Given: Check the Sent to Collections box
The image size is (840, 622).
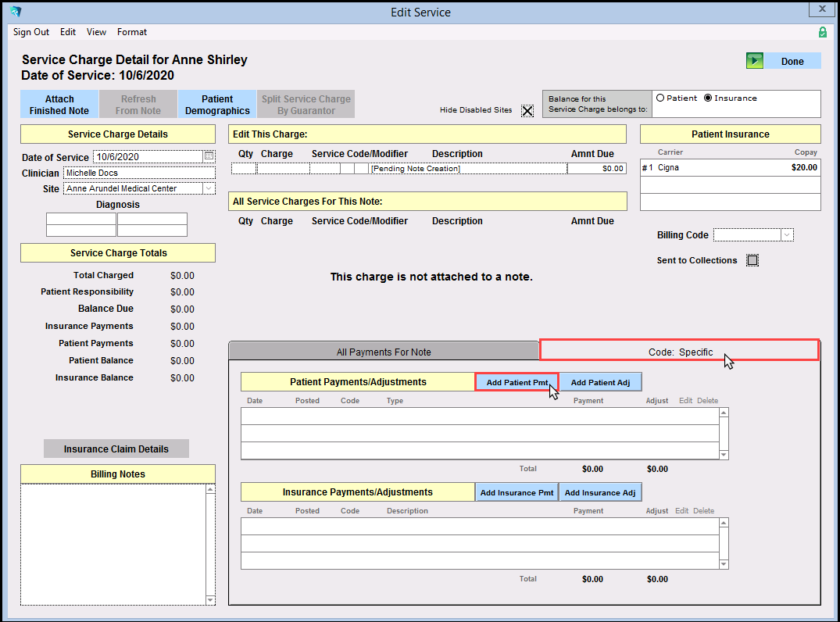Looking at the screenshot, I should coord(752,260).
